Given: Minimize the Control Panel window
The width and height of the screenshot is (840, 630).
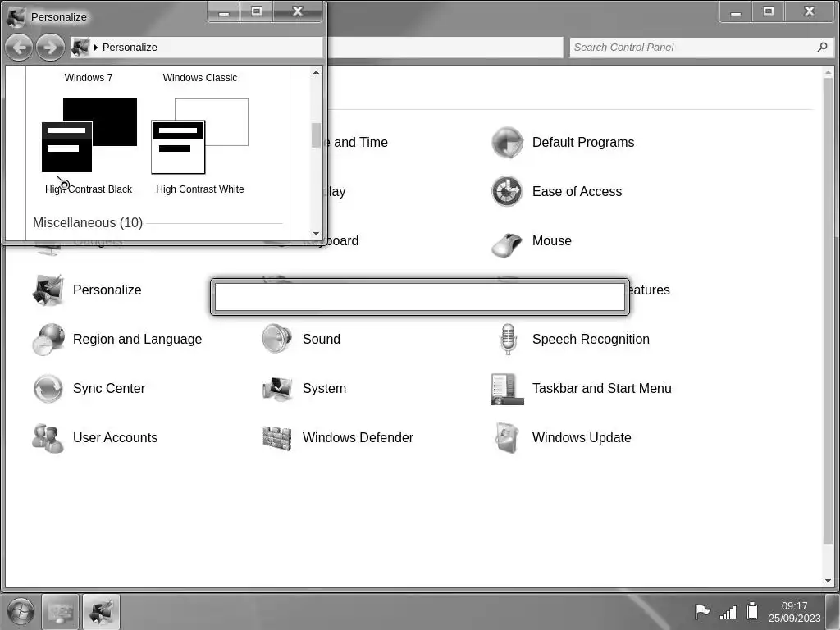Looking at the screenshot, I should click(x=736, y=11).
